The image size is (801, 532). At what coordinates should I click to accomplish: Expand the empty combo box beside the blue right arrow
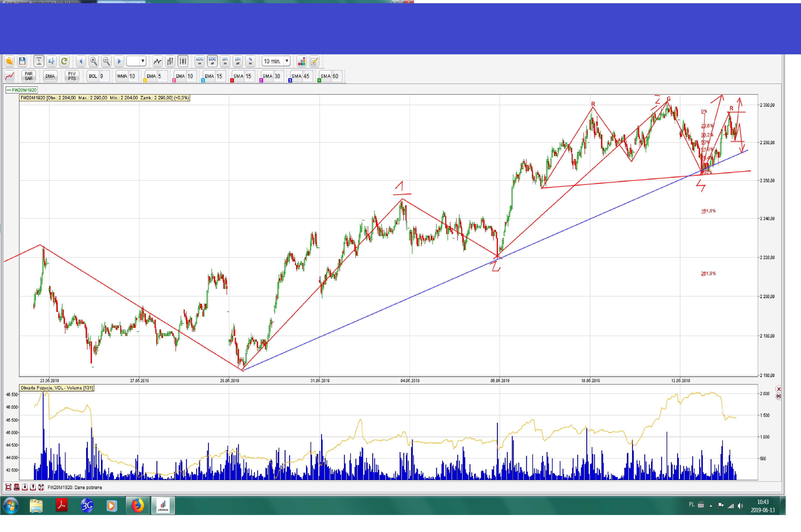click(143, 61)
